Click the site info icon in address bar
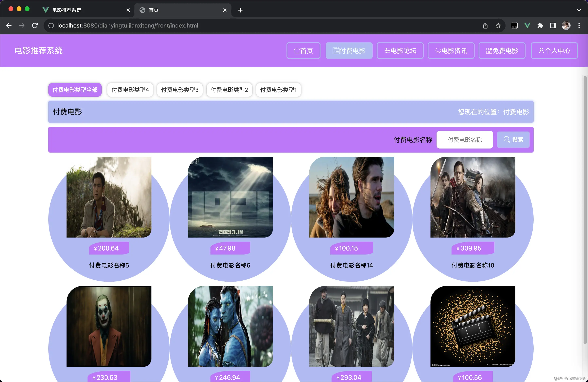This screenshot has width=588, height=382. point(51,25)
